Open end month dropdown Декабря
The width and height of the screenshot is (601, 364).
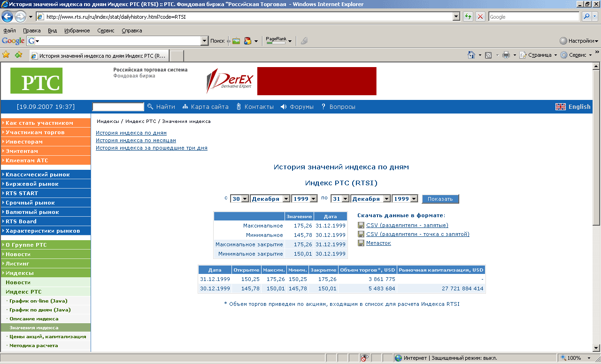(x=386, y=199)
